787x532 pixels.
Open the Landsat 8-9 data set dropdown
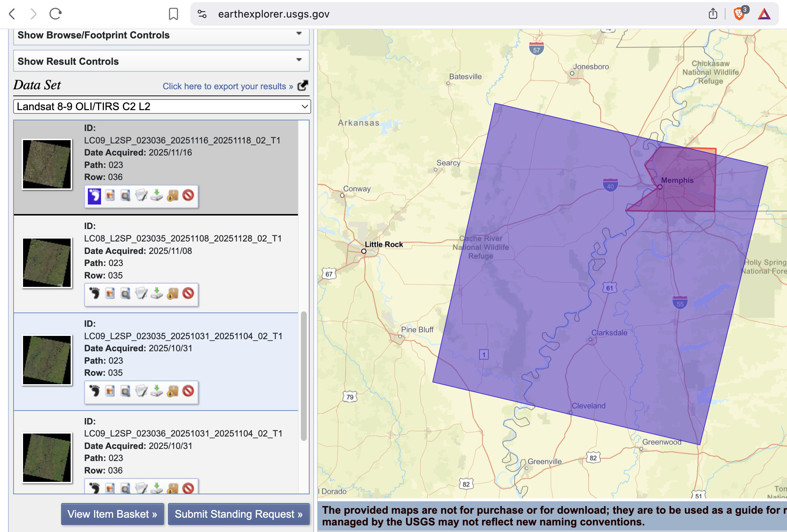click(162, 106)
